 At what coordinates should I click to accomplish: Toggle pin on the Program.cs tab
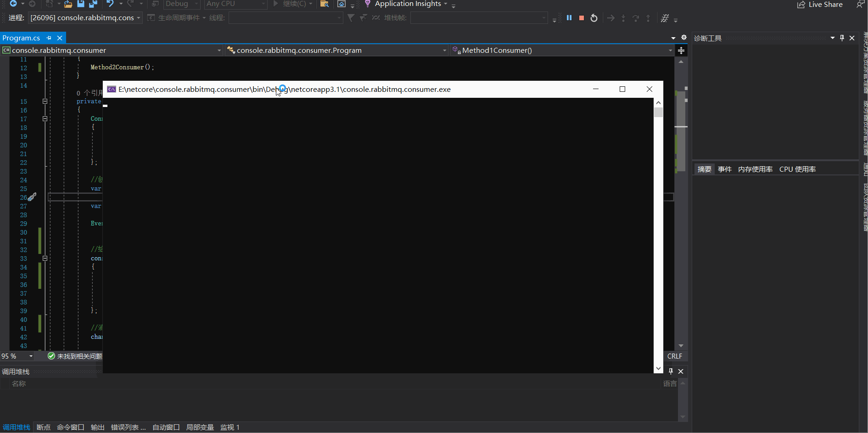click(49, 38)
